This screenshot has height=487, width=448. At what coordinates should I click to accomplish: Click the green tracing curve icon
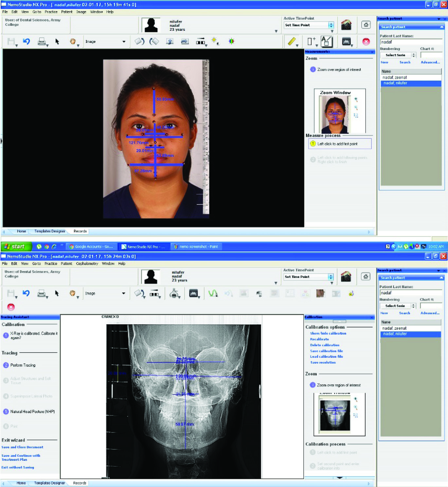coord(213,293)
